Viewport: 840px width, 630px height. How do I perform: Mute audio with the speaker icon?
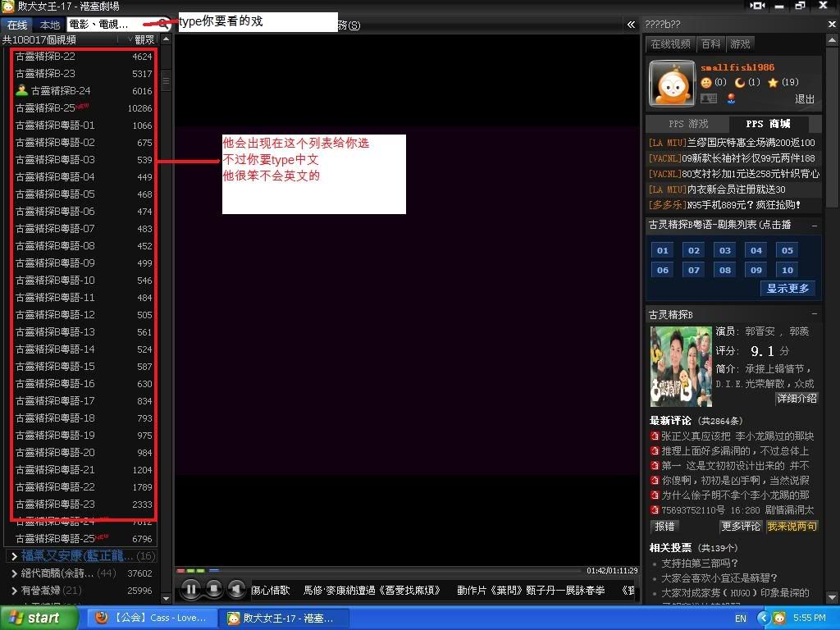pos(235,589)
